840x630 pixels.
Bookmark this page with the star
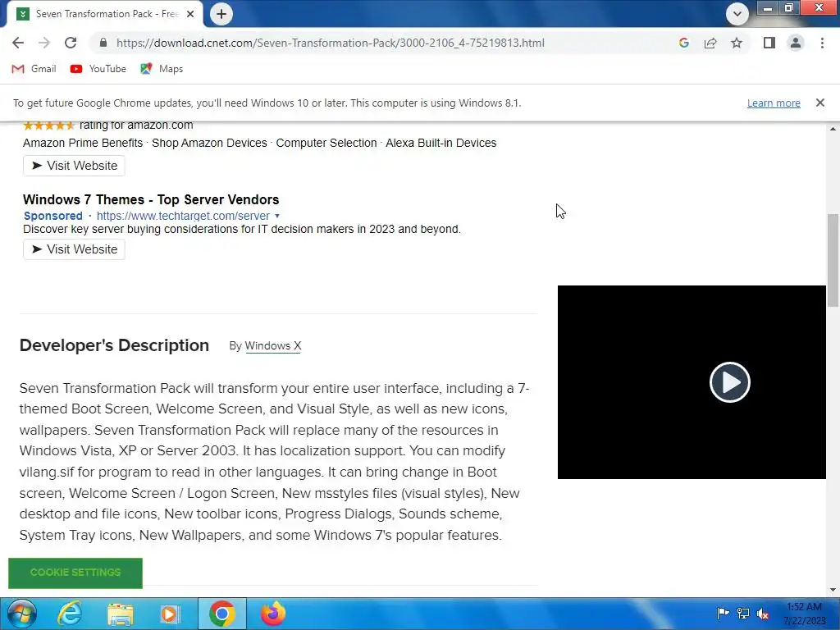pos(737,43)
